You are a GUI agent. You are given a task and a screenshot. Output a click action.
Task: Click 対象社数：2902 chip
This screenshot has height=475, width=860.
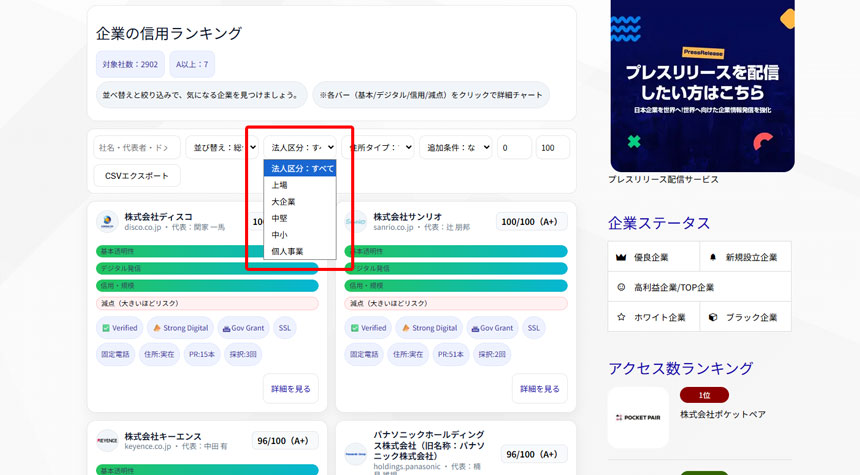click(x=130, y=64)
